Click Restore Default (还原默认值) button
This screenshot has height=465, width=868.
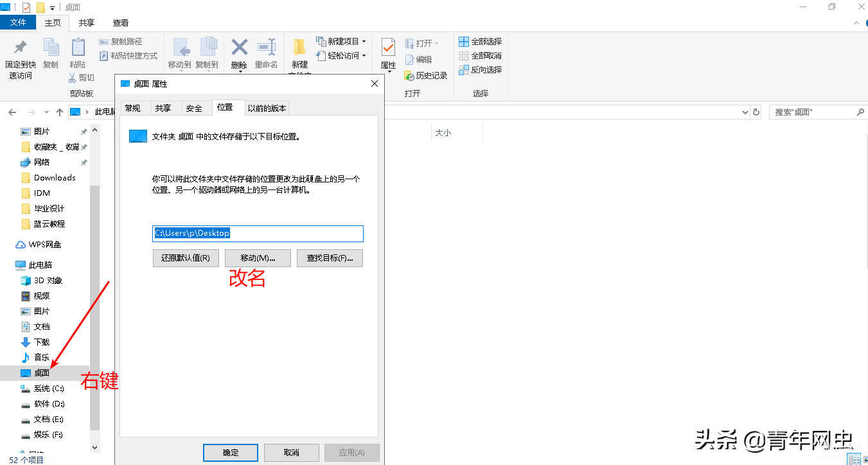(x=186, y=258)
